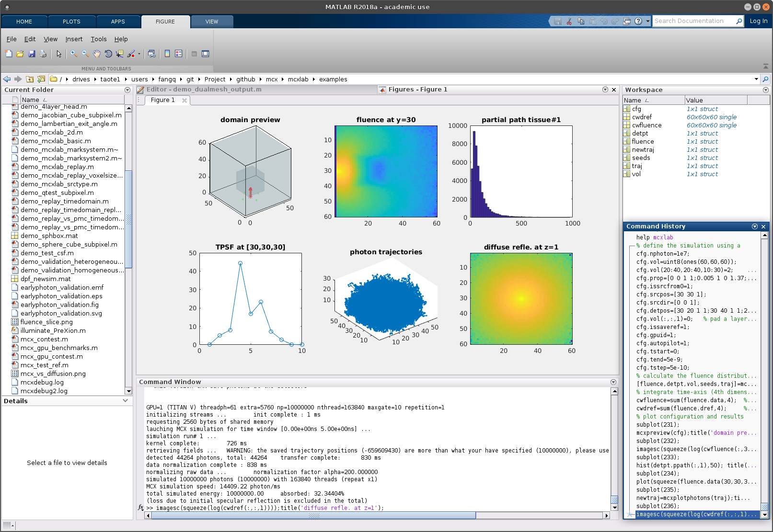Image resolution: width=773 pixels, height=532 pixels.
Task: Open Figures panel actions menu
Action: click(605, 90)
